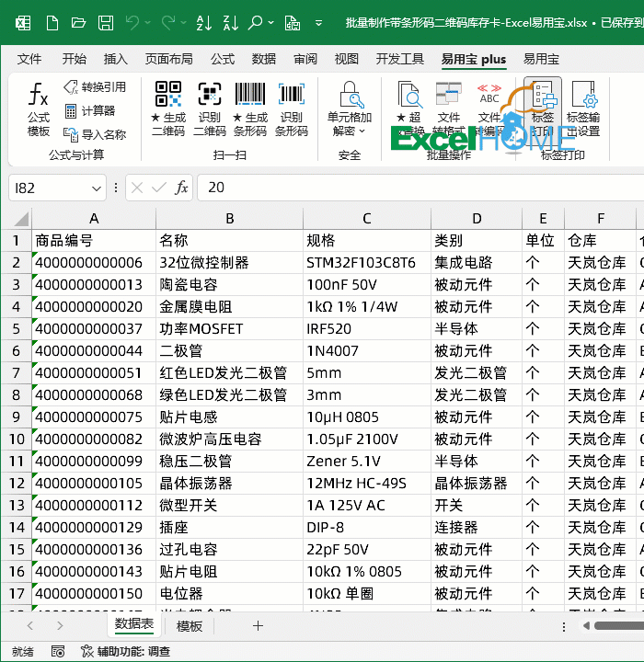Click cell 4000000000082

coord(94,439)
